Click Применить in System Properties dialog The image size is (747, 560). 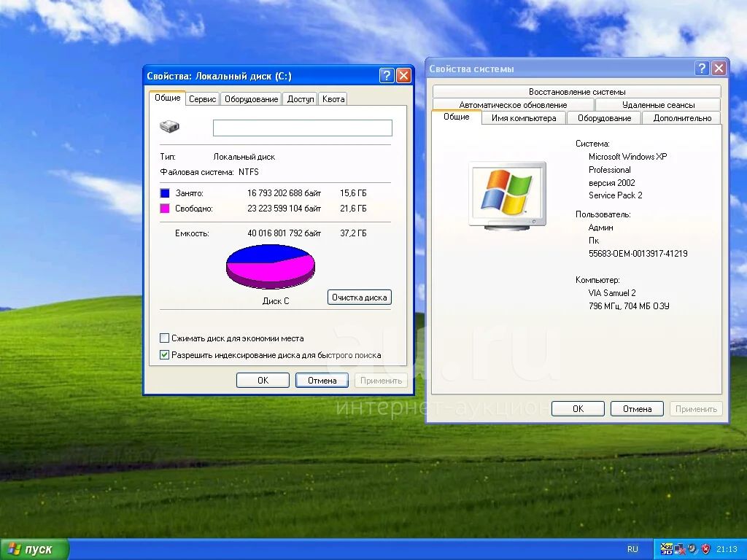[696, 408]
